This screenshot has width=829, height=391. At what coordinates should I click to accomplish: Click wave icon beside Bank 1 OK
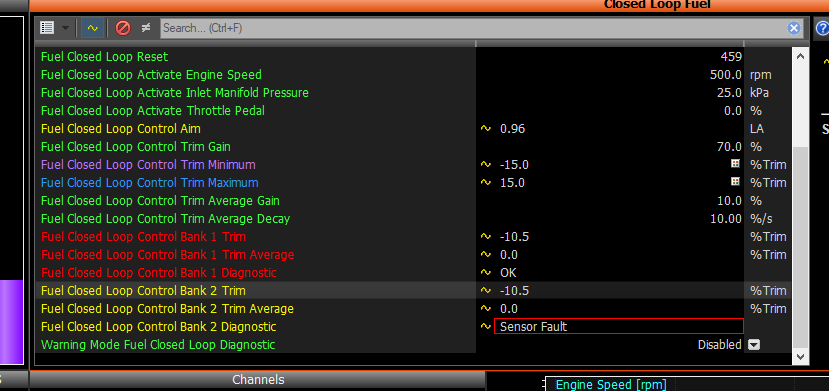click(485, 273)
